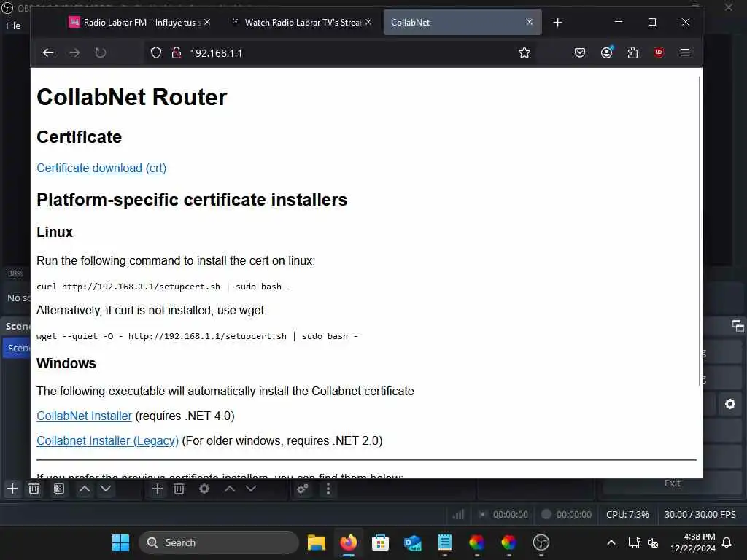The width and height of the screenshot is (747, 560).
Task: Open the Certificate download (crt) link
Action: 101,168
